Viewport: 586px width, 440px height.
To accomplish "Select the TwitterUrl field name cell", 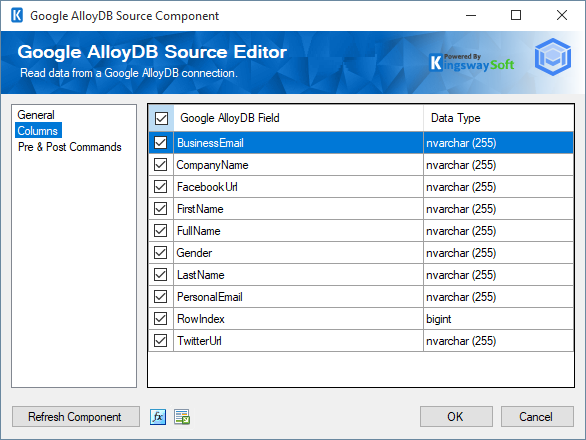I will click(x=299, y=341).
